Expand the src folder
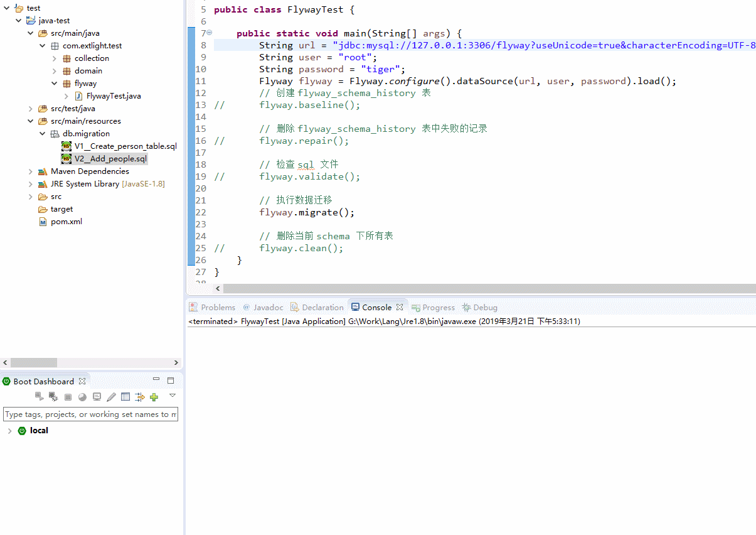The width and height of the screenshot is (756, 535). click(x=31, y=196)
